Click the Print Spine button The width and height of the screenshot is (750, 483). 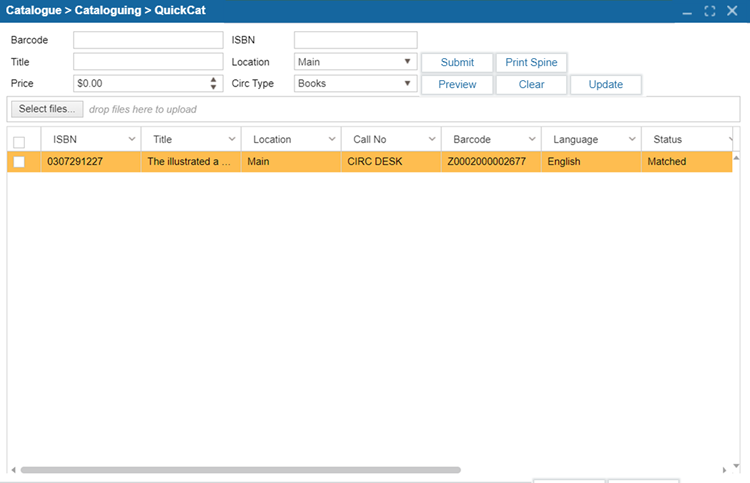click(x=531, y=63)
